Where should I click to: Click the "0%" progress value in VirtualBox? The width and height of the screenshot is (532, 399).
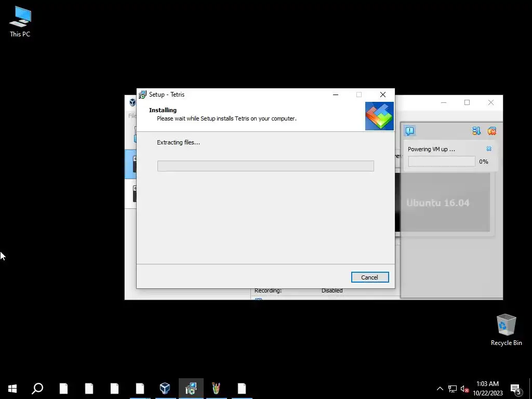484,162
